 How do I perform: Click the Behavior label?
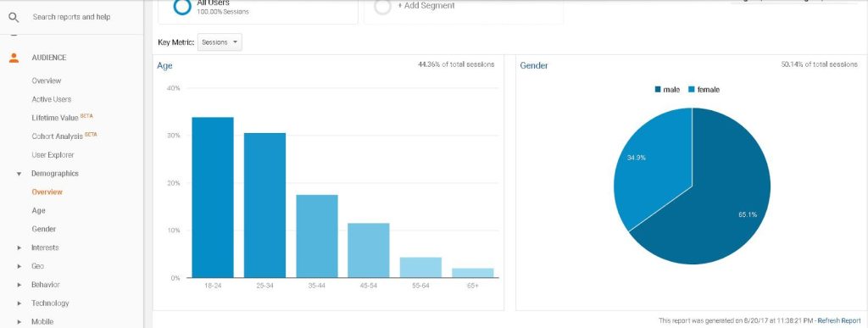pyautogui.click(x=46, y=285)
